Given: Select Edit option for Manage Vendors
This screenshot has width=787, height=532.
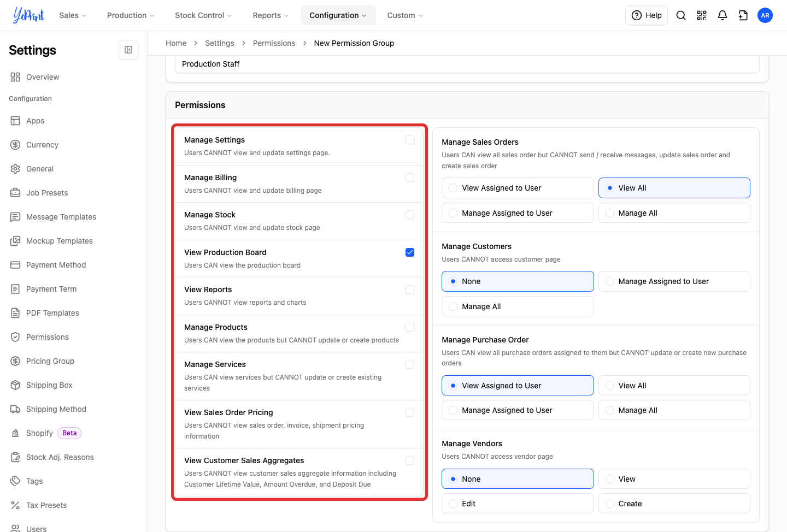Looking at the screenshot, I should click(518, 504).
